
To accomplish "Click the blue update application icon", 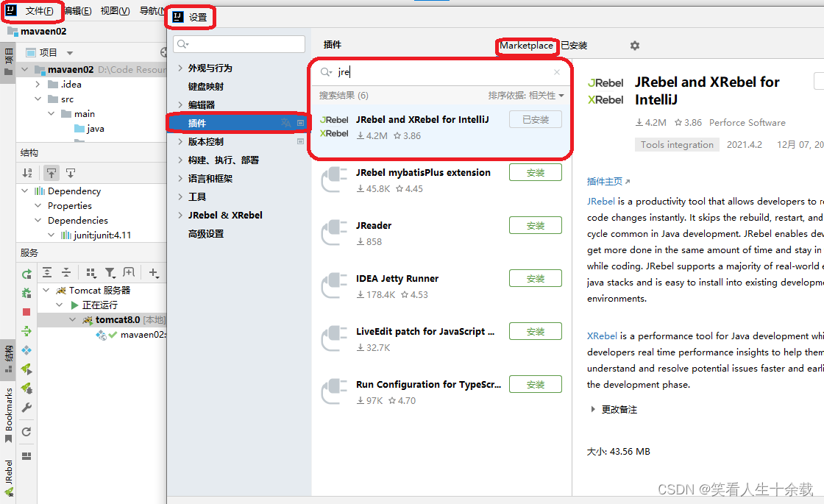I will (x=26, y=350).
